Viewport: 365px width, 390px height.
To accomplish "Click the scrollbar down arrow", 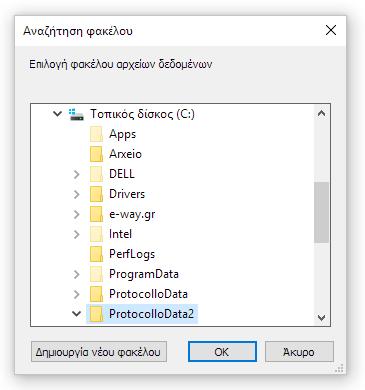I will (321, 318).
